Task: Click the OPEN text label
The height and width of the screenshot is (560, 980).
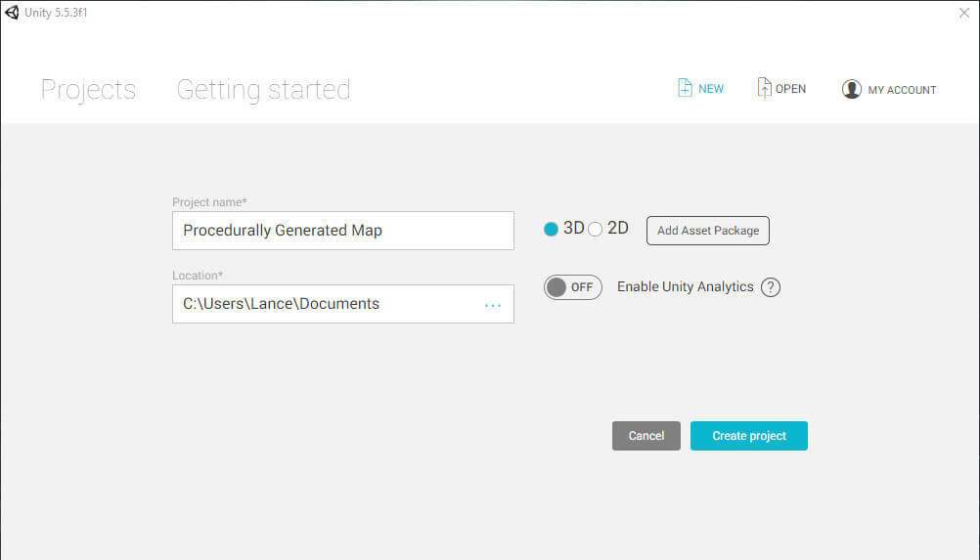Action: [790, 89]
